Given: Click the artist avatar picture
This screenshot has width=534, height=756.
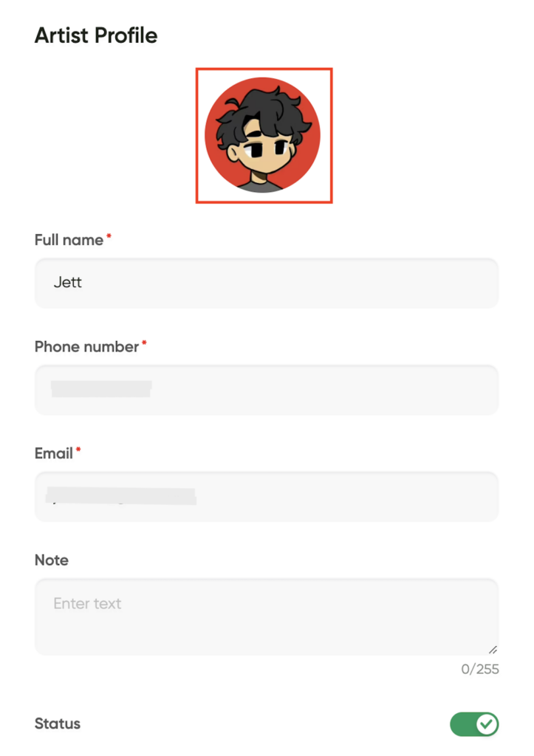Looking at the screenshot, I should pos(263,135).
